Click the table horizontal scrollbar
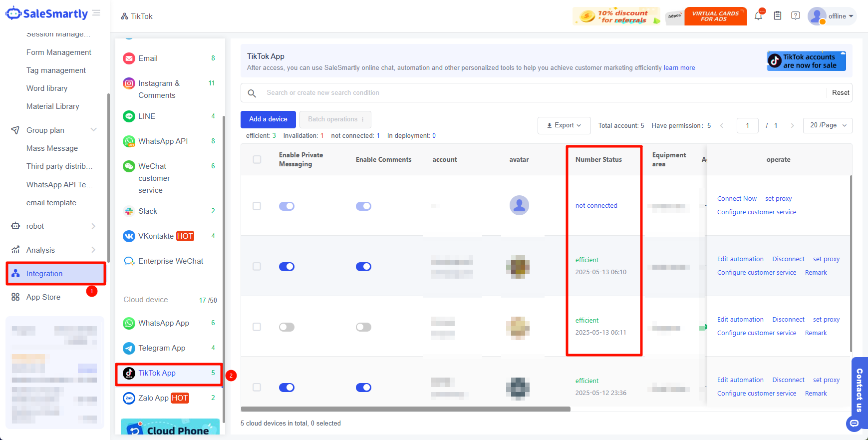Screen dimensions: 868x440 pos(405,409)
